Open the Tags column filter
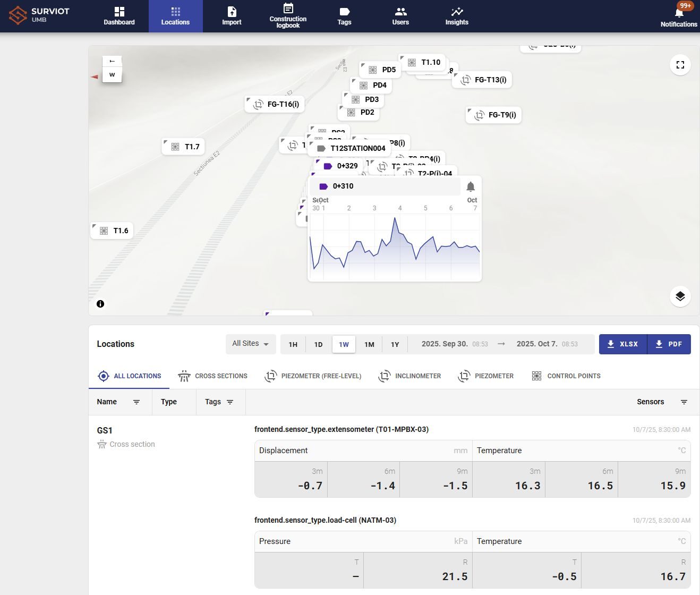Screen dimensions: 700x595 [x=230, y=402]
